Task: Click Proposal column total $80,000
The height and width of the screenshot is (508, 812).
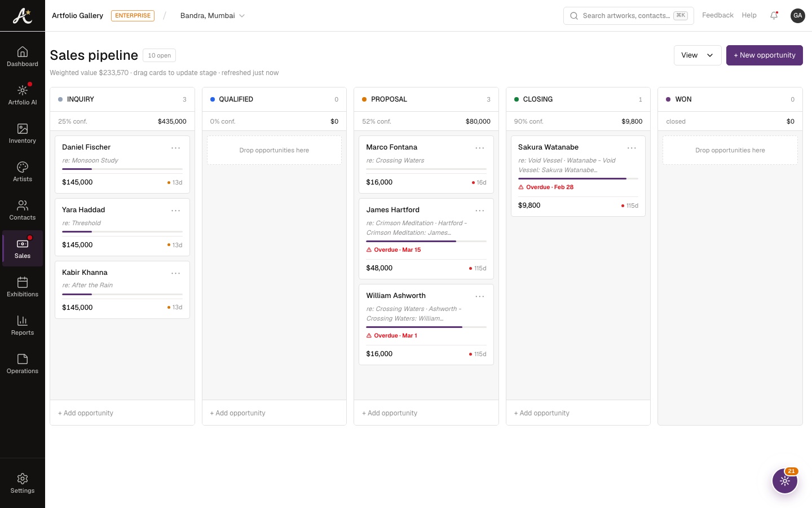Action: point(478,121)
